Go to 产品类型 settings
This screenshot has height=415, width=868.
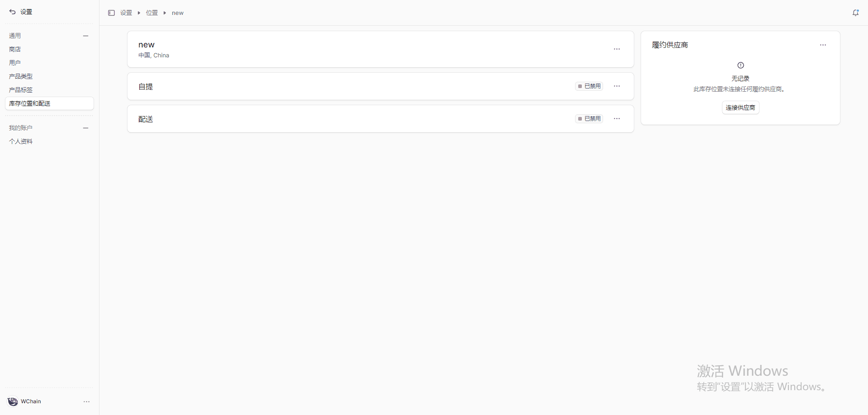[21, 76]
